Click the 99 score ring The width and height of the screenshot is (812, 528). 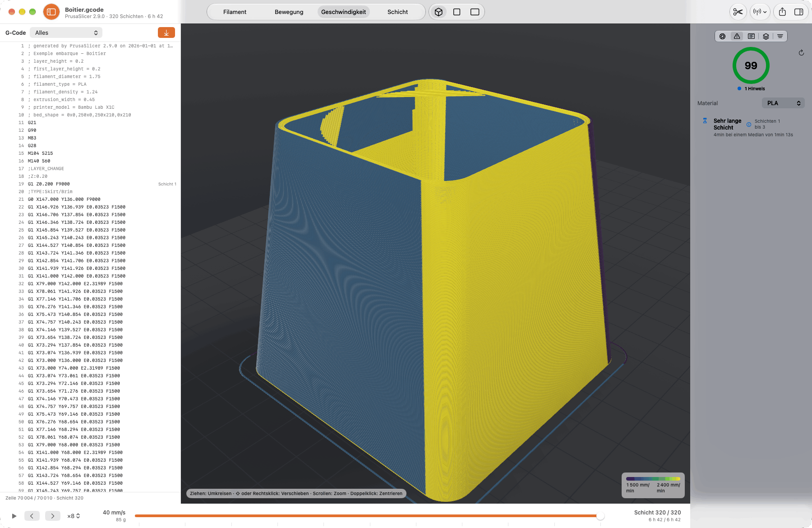tap(751, 65)
